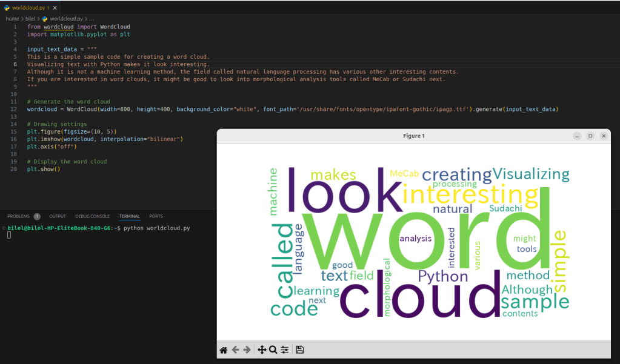Place cursor on line 12 WordCloud code
Viewport: 620px width, 364px height.
tap(242, 110)
